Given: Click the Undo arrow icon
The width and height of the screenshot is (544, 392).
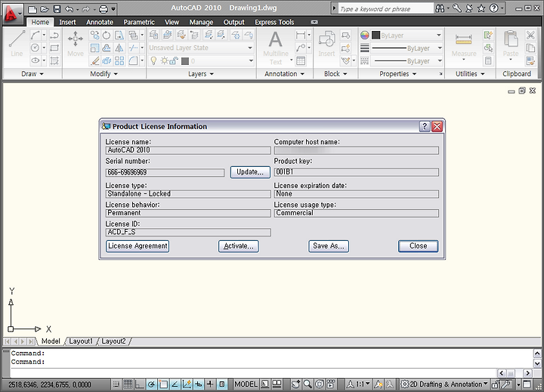Looking at the screenshot, I should point(69,9).
